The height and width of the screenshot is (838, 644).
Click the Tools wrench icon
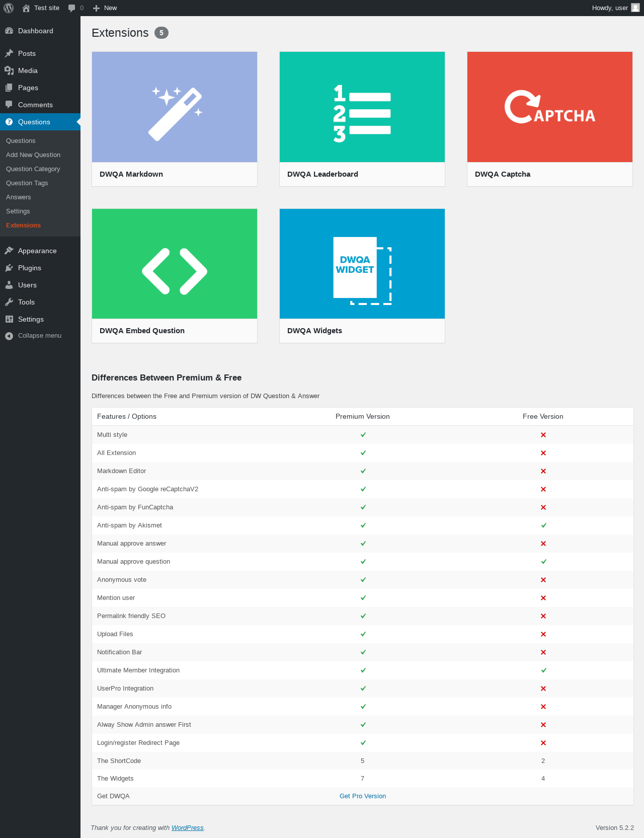[9, 302]
